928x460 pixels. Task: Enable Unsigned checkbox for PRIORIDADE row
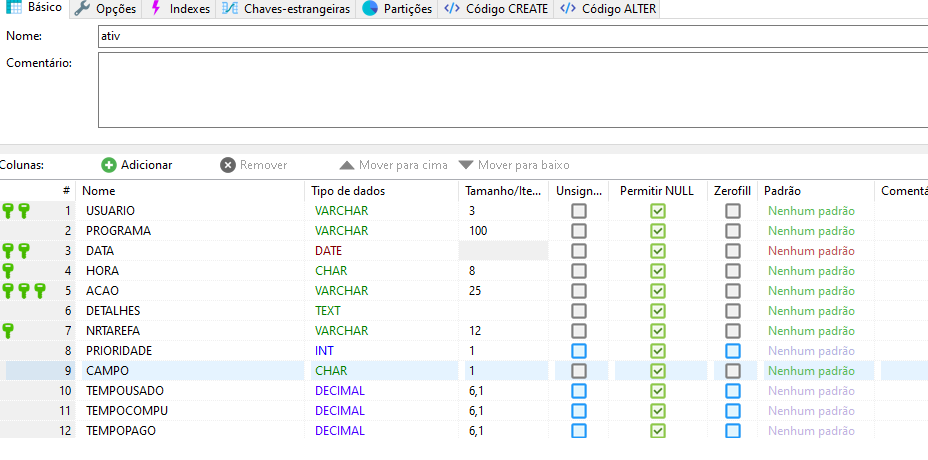579,351
